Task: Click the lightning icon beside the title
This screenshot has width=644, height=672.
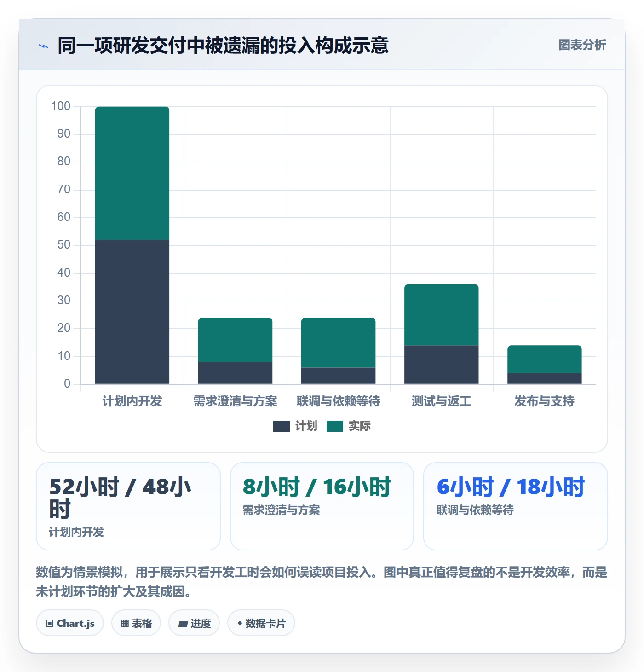Action: [44, 46]
